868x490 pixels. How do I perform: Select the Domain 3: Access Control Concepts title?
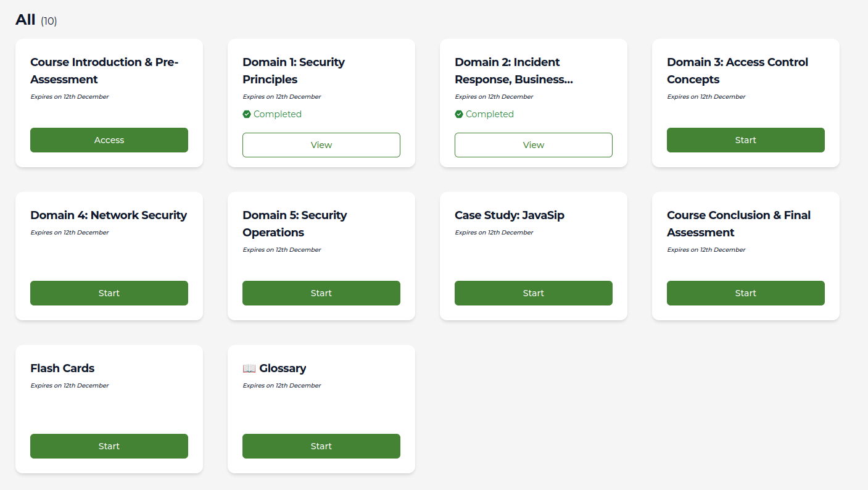point(737,71)
